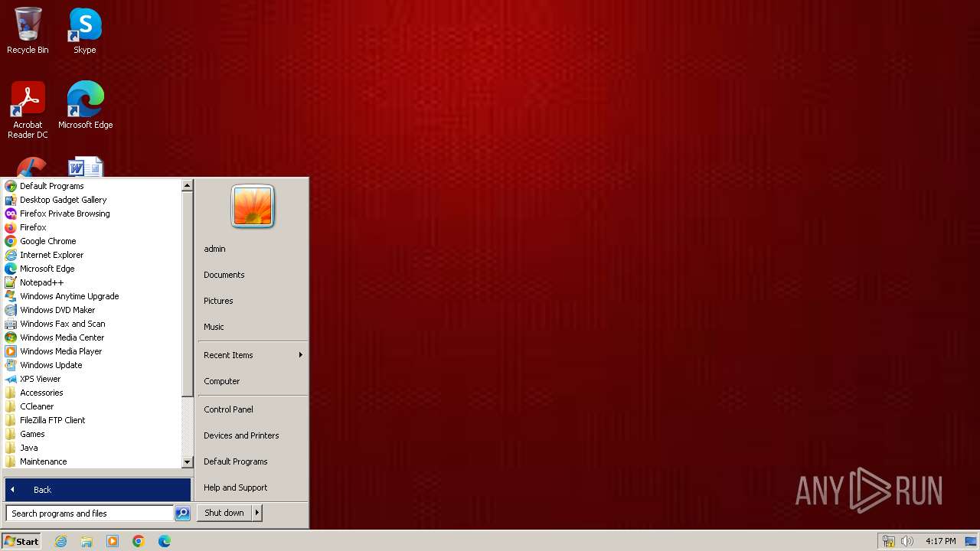Viewport: 980px width, 551px height.
Task: Expand the FileZilla FTP Client folder
Action: 52,420
